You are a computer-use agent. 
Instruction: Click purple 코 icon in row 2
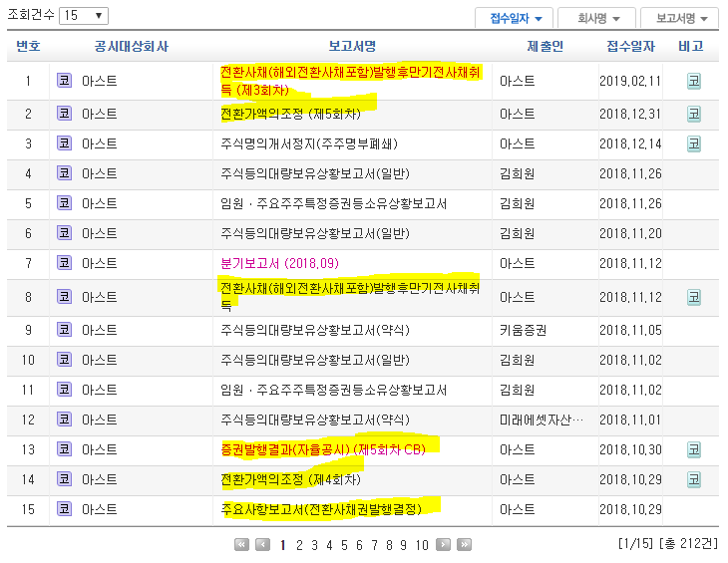64,114
